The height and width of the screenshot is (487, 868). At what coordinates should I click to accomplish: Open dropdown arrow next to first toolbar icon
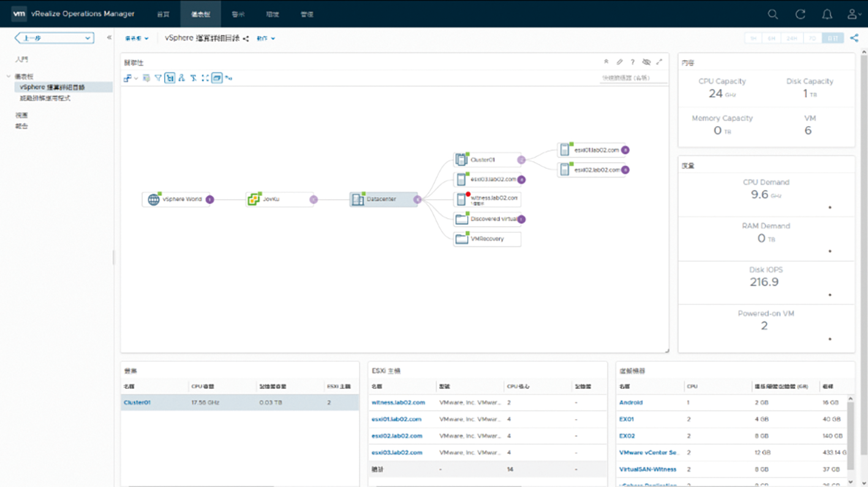136,78
